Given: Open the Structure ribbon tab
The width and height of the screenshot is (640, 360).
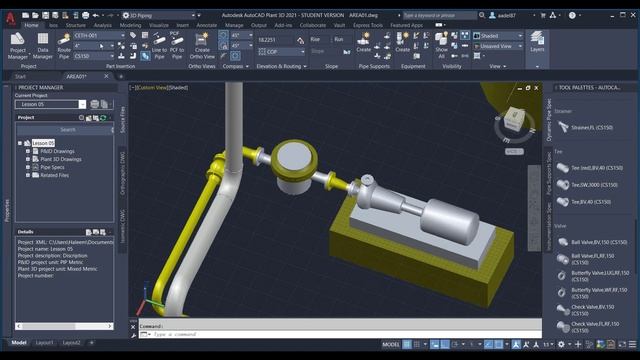Looking at the screenshot, I should [76, 25].
